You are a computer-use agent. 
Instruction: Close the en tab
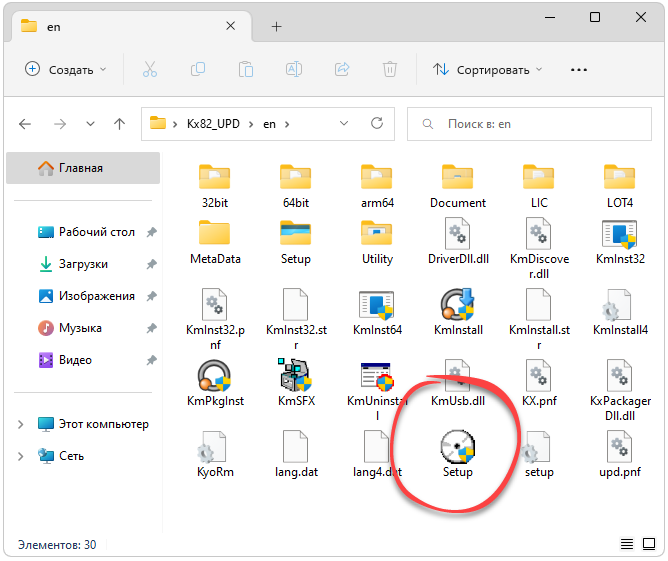230,26
